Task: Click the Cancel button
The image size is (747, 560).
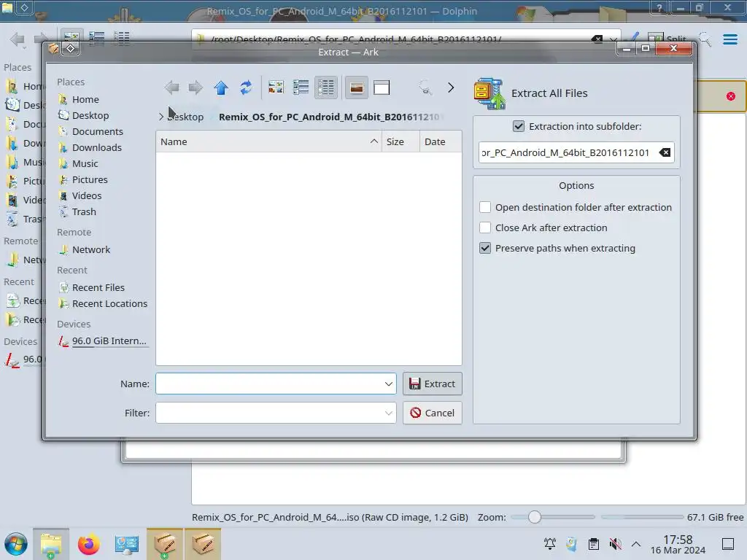Action: point(432,413)
